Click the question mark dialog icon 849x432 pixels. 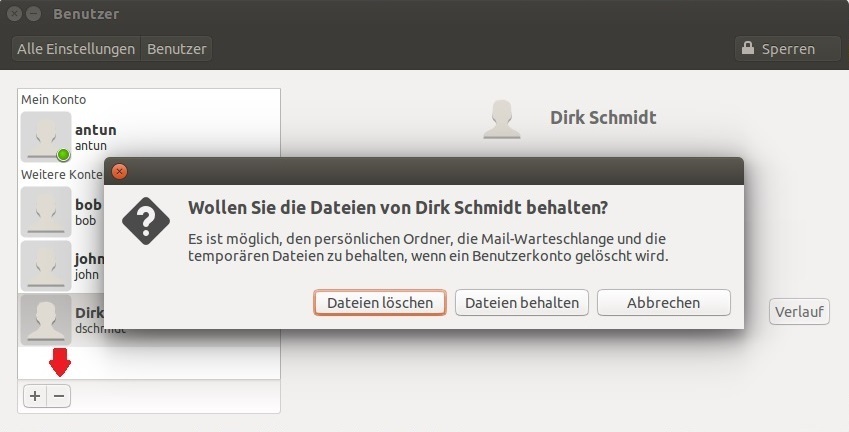[x=146, y=221]
